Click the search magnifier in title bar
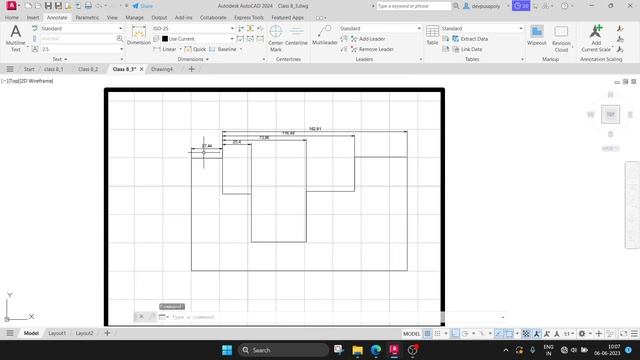The height and width of the screenshot is (360, 640). pyautogui.click(x=456, y=6)
